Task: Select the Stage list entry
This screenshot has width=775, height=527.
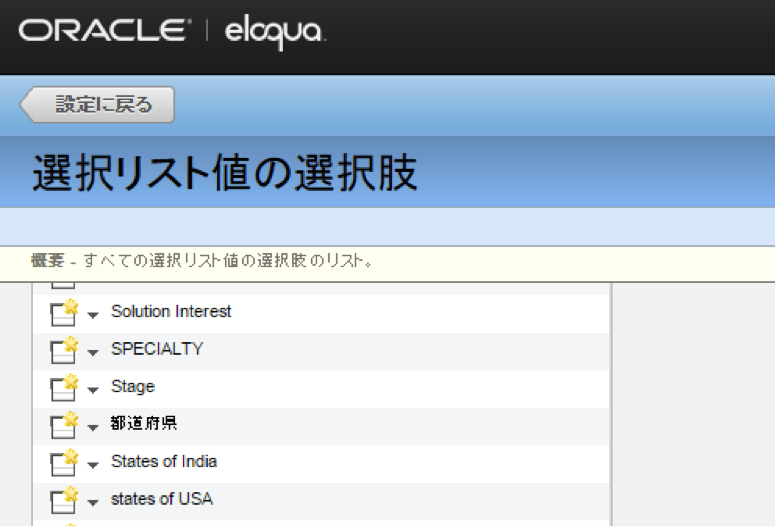Action: 133,387
